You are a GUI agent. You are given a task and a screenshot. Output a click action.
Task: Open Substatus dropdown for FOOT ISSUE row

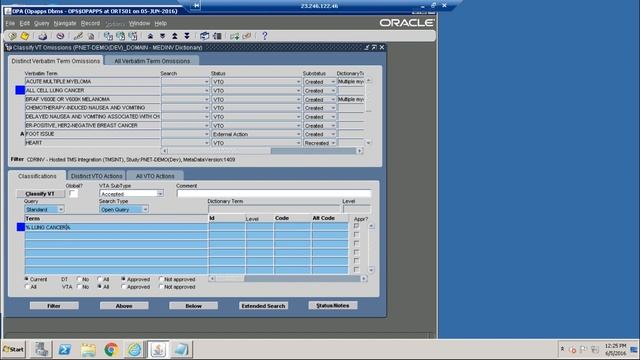pyautogui.click(x=333, y=134)
